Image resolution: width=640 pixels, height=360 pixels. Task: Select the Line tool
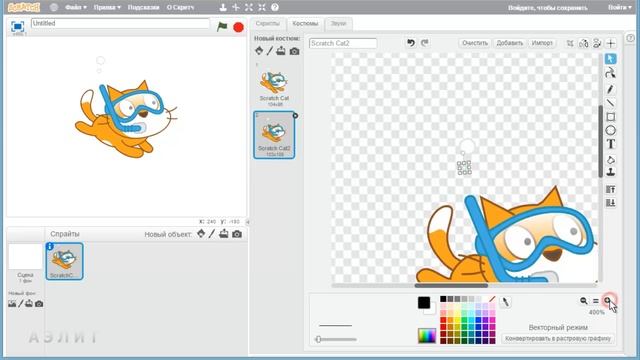click(610, 103)
